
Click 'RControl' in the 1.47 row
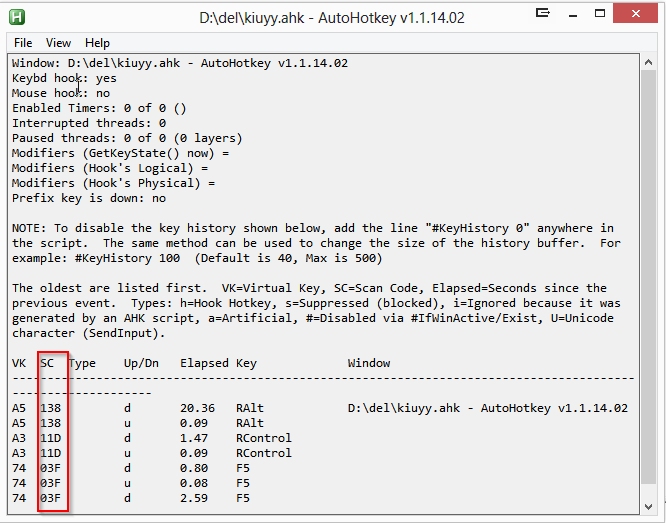pos(264,438)
